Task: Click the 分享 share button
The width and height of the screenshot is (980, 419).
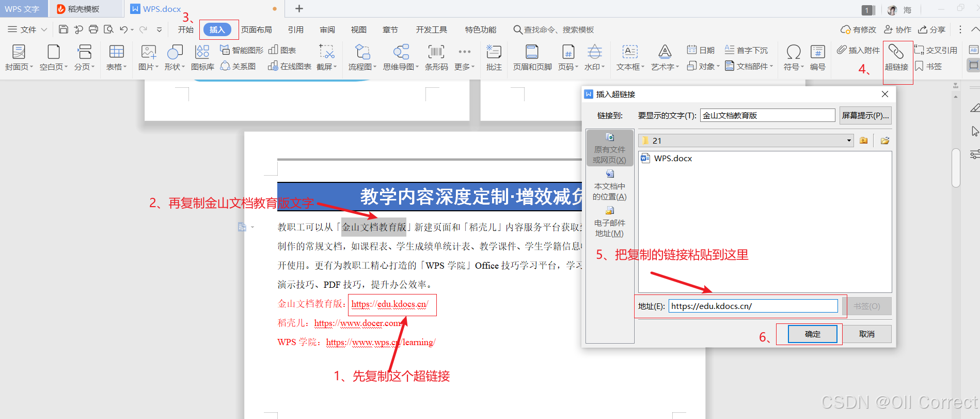Action: point(932,29)
